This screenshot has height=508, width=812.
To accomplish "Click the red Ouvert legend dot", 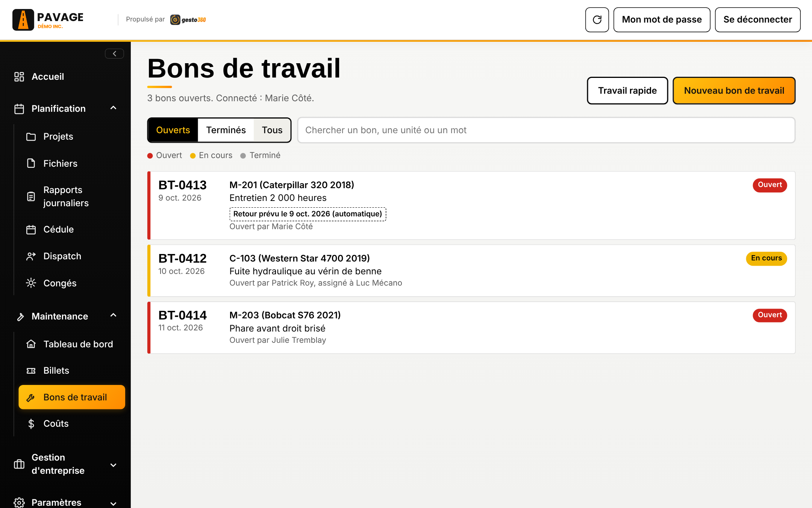I will click(150, 156).
